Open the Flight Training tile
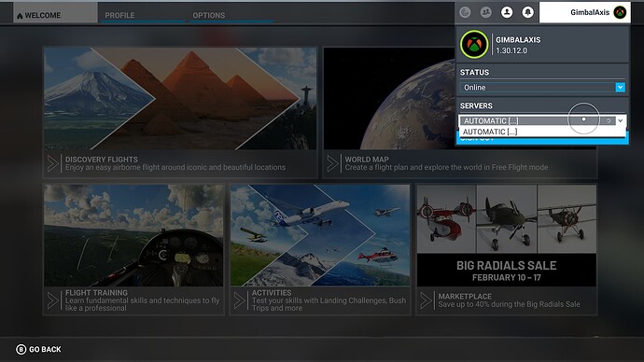Image resolution: width=644 pixels, height=362 pixels. [x=133, y=249]
